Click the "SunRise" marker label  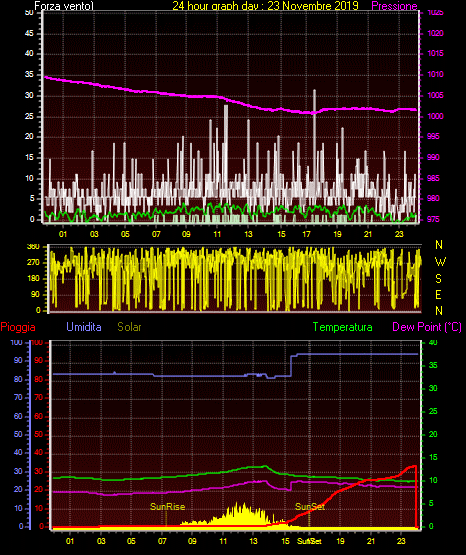(168, 507)
